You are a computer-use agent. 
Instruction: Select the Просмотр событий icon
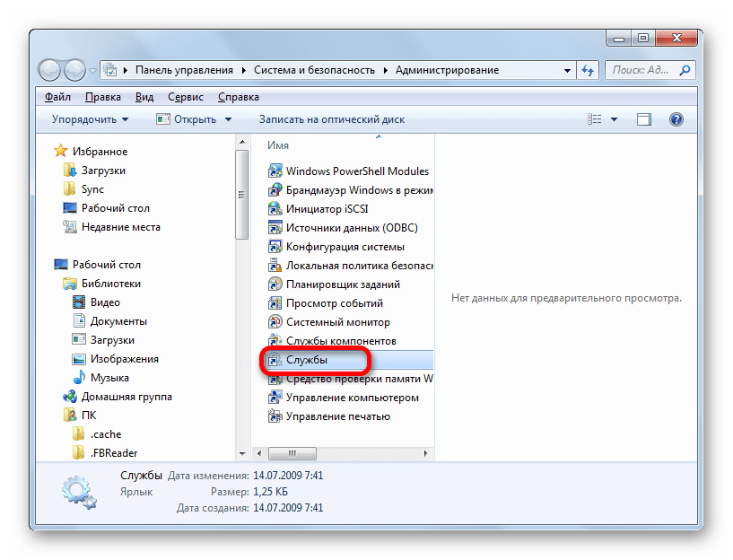click(x=275, y=303)
